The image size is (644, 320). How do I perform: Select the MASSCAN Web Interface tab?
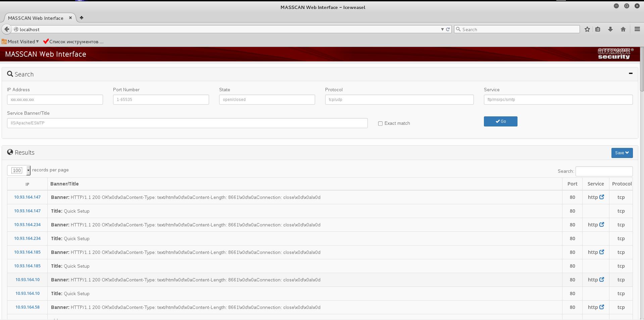pyautogui.click(x=36, y=18)
